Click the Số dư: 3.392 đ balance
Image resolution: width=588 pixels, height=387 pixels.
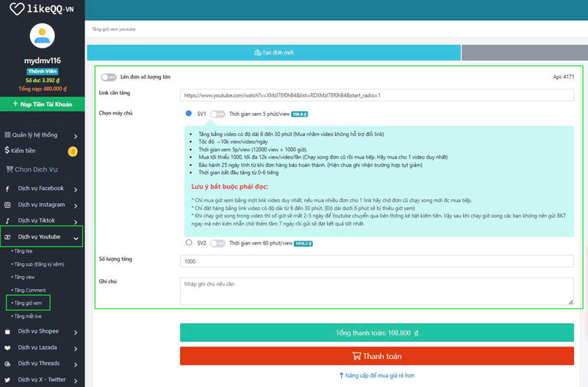tap(43, 80)
